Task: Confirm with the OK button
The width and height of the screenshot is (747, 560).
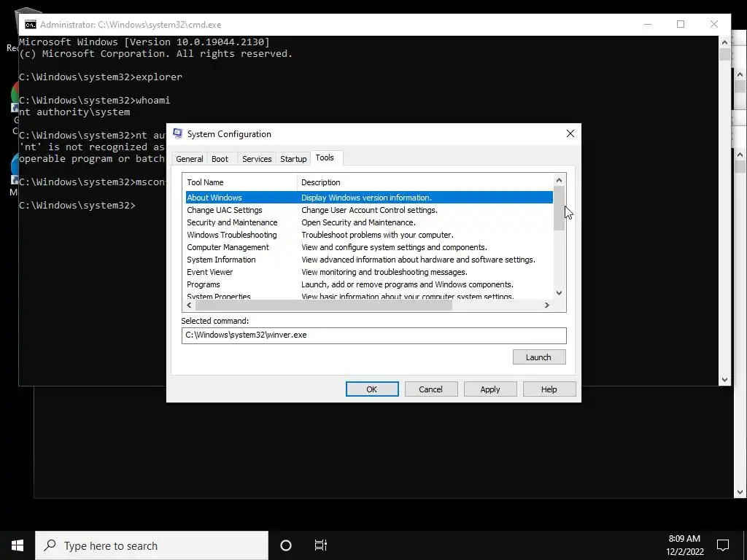Action: click(372, 389)
